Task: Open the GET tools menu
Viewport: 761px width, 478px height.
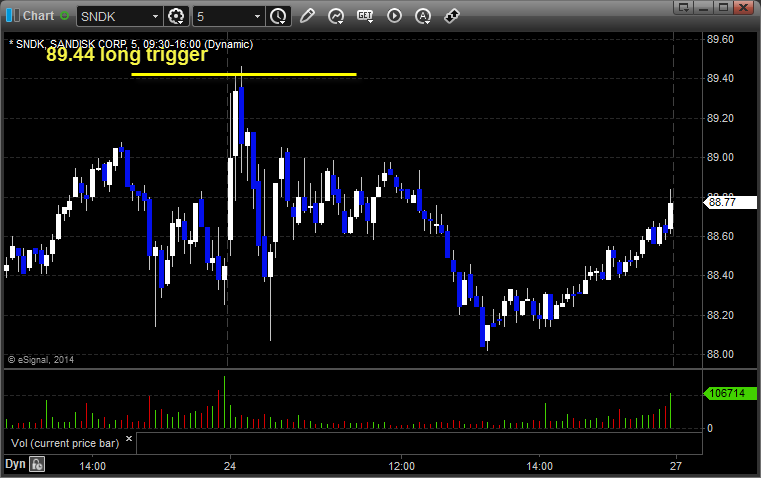Action: pyautogui.click(x=365, y=16)
